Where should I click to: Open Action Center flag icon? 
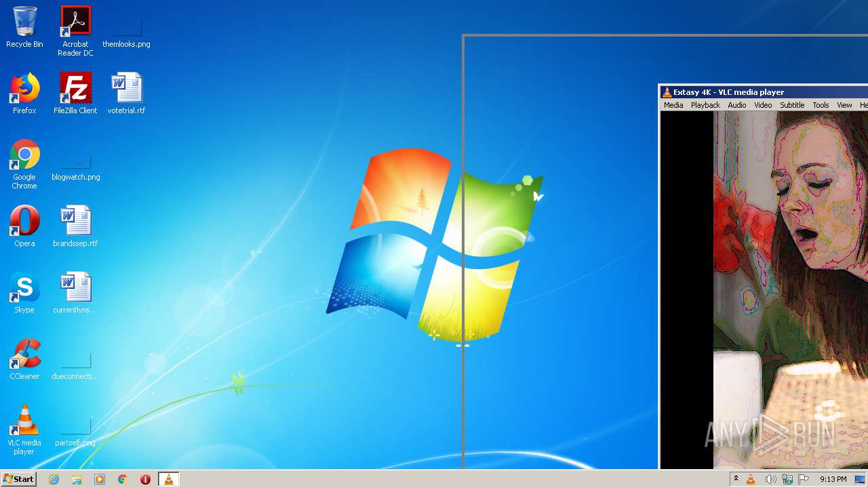pyautogui.click(x=804, y=479)
